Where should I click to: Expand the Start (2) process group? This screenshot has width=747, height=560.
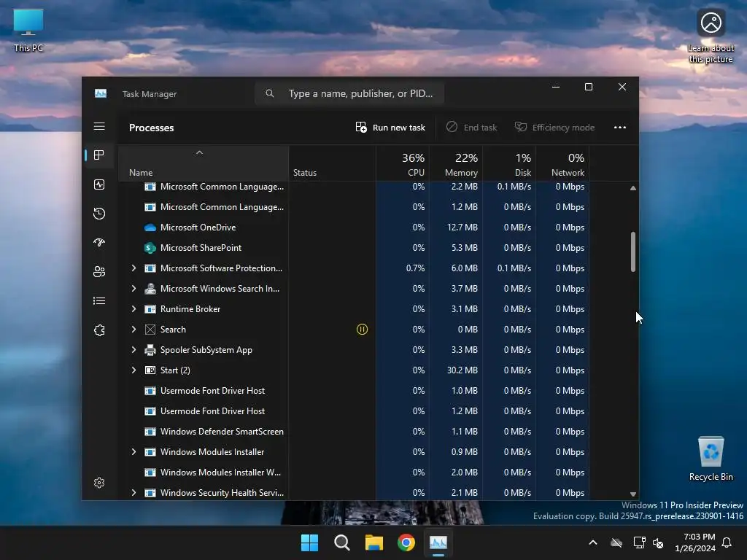[134, 370]
